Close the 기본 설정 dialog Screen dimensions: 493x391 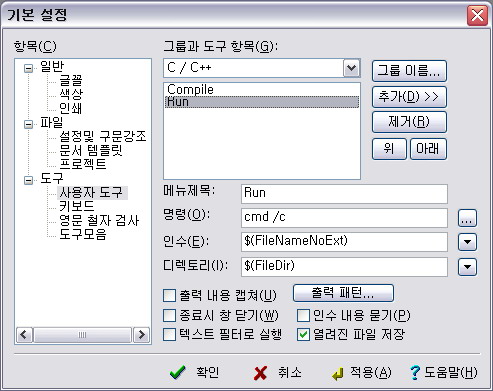pyautogui.click(x=477, y=15)
